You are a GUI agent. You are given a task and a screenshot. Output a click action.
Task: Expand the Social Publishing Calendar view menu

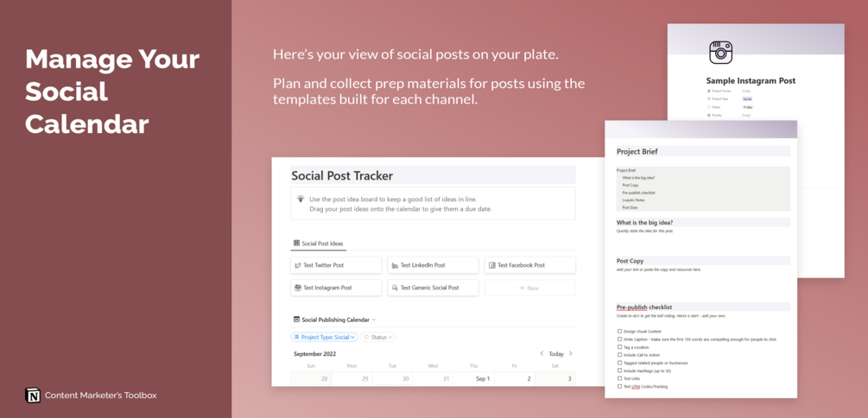pyautogui.click(x=374, y=320)
